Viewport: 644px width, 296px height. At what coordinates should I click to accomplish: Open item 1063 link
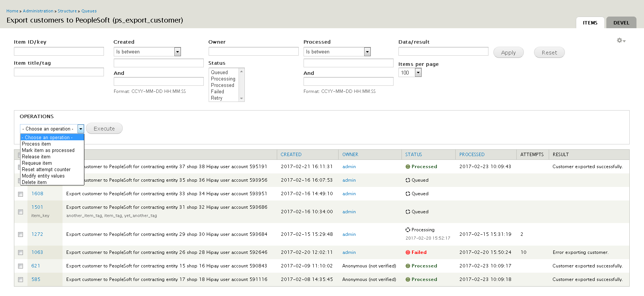click(x=37, y=252)
